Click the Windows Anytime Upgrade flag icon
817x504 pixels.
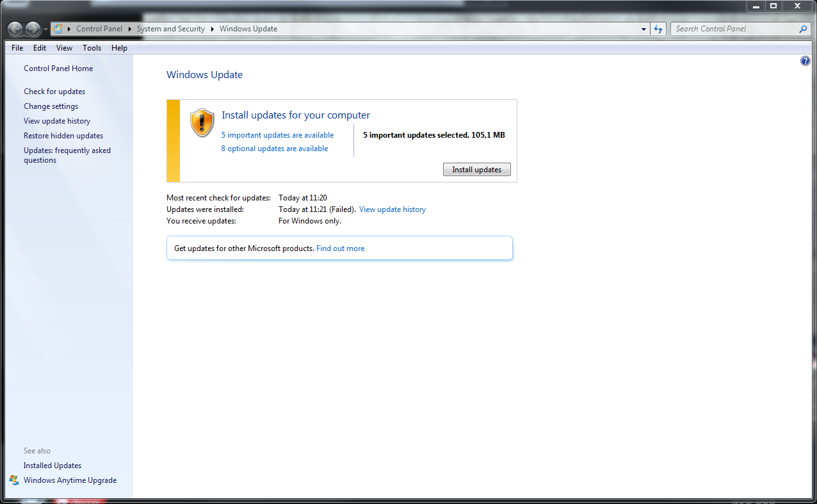pyautogui.click(x=14, y=480)
